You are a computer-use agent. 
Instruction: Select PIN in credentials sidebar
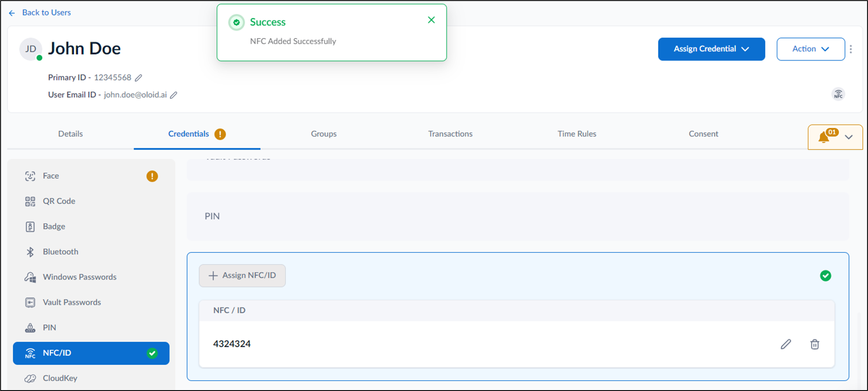tap(91, 328)
